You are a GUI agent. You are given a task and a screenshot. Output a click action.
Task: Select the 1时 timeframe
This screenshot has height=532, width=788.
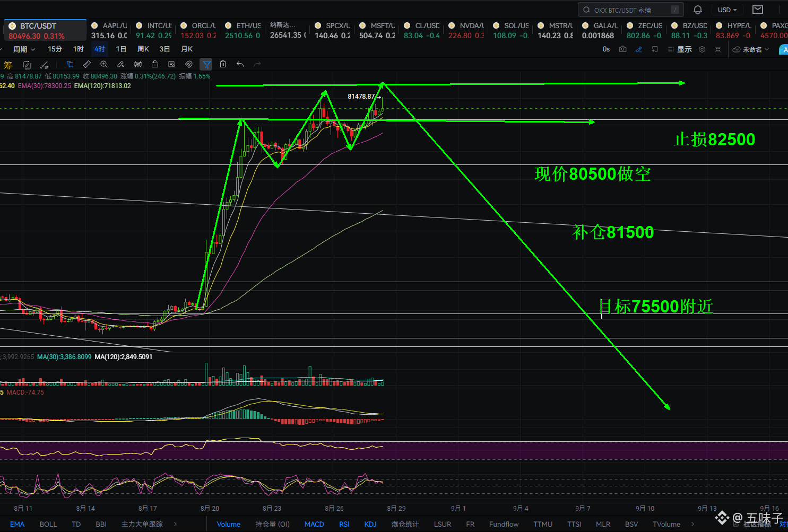[x=79, y=49]
